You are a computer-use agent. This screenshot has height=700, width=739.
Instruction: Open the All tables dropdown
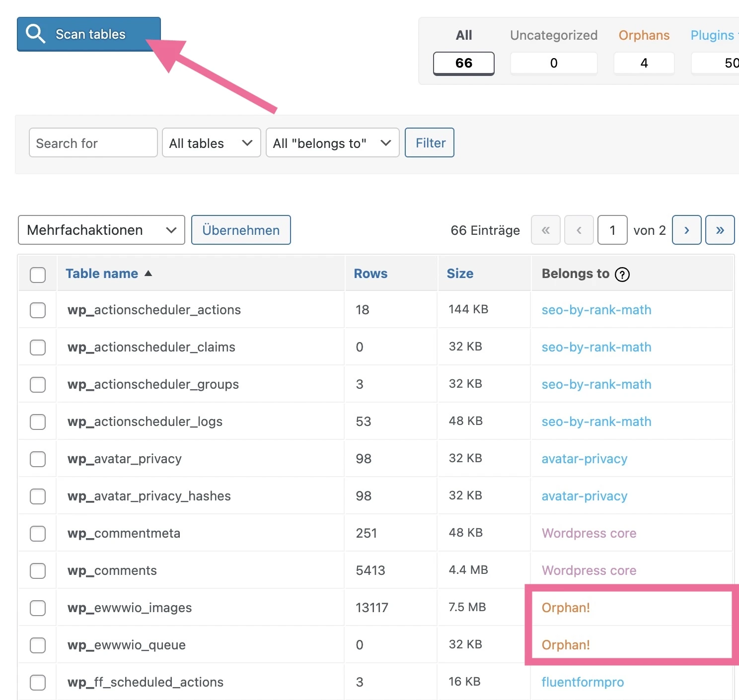212,143
